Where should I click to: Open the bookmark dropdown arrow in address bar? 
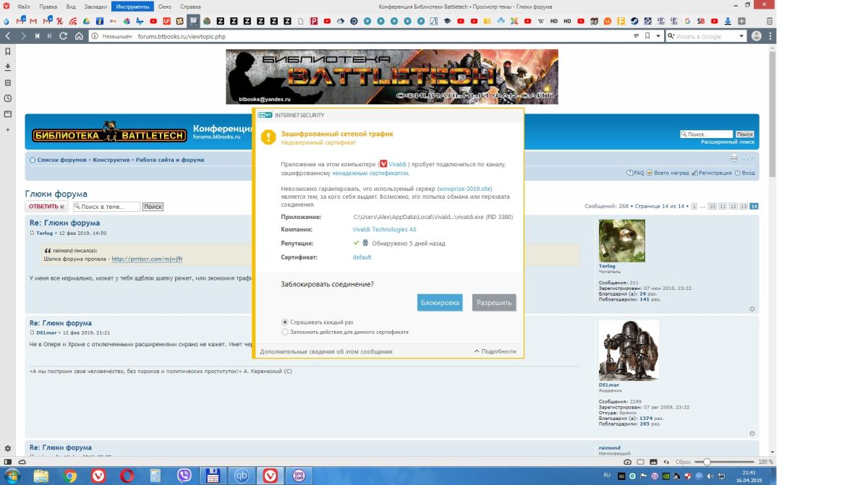point(658,36)
